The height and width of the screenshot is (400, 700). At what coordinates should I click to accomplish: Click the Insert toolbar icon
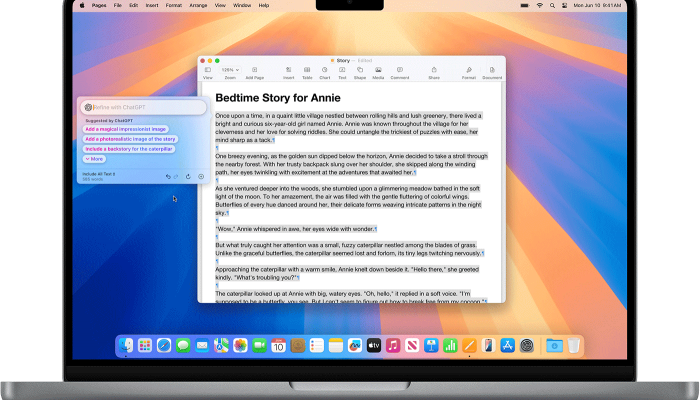point(288,71)
